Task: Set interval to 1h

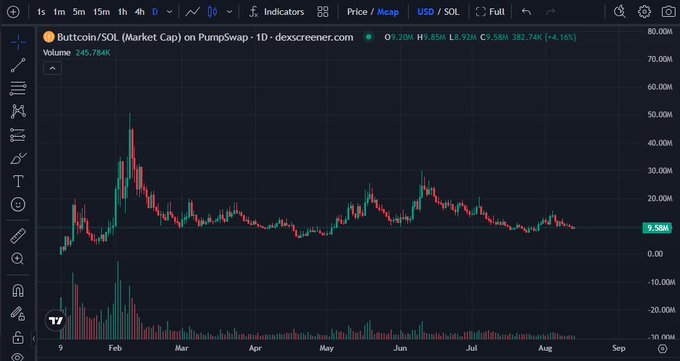Action: pos(122,12)
